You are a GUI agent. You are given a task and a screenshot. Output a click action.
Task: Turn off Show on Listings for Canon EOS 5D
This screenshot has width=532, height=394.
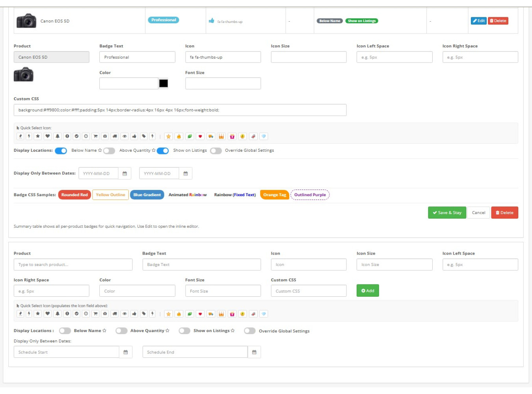coord(162,151)
